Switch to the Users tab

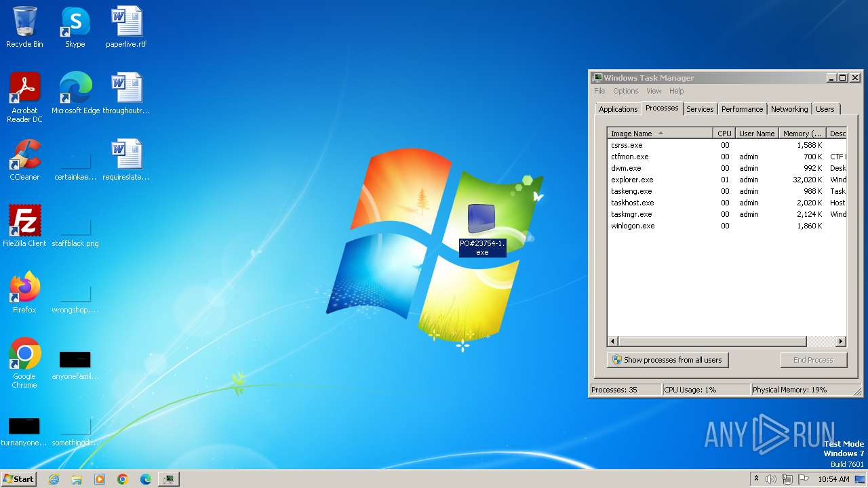[x=825, y=109]
